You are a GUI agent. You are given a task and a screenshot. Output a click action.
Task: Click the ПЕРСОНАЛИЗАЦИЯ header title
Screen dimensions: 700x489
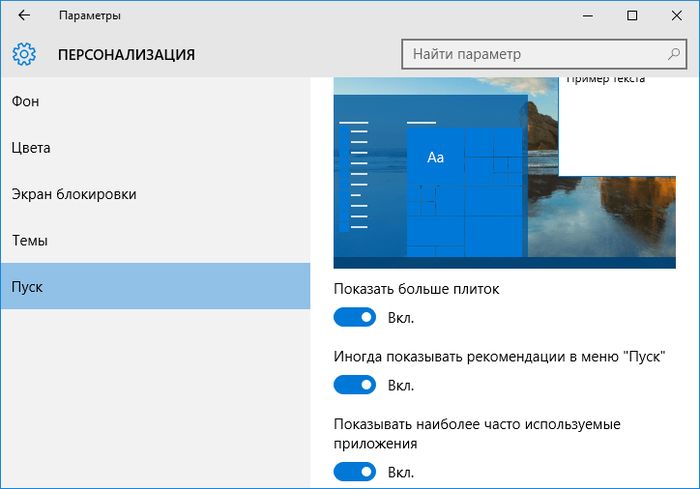pos(126,54)
